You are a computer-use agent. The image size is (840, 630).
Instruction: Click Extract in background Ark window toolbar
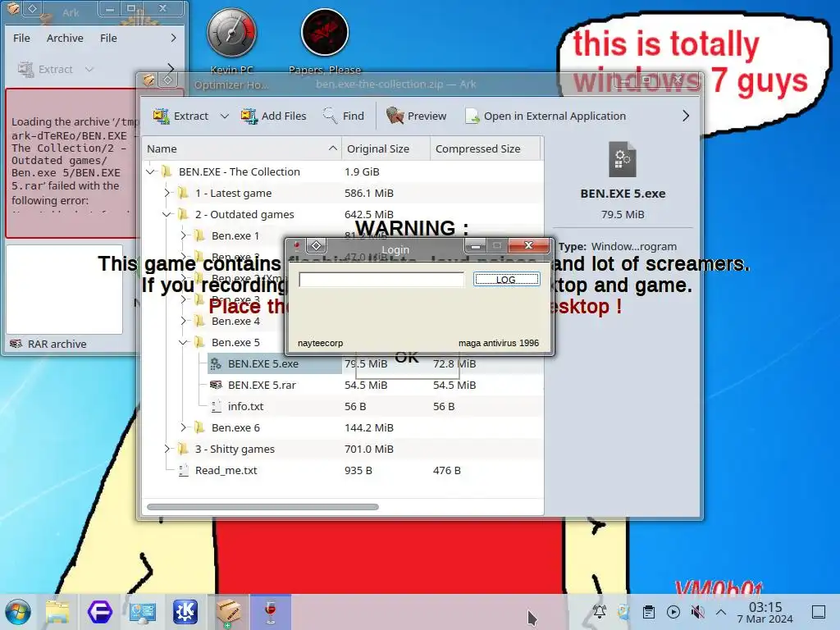click(46, 69)
